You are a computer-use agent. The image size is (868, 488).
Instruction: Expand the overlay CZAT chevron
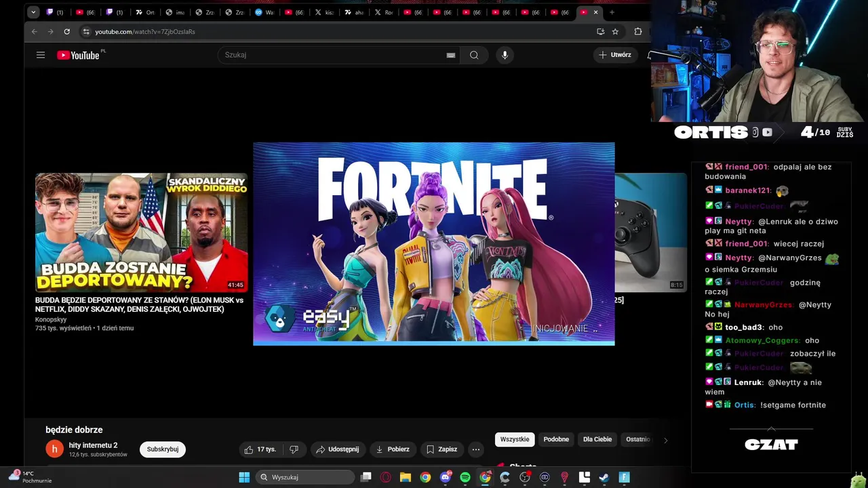point(771,429)
